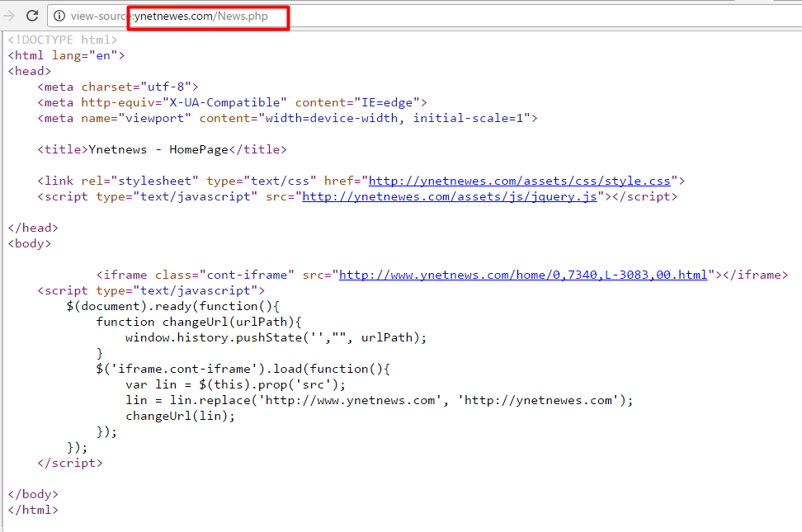Click the window.history.pushState line
The image size is (802, 532).
(276, 337)
